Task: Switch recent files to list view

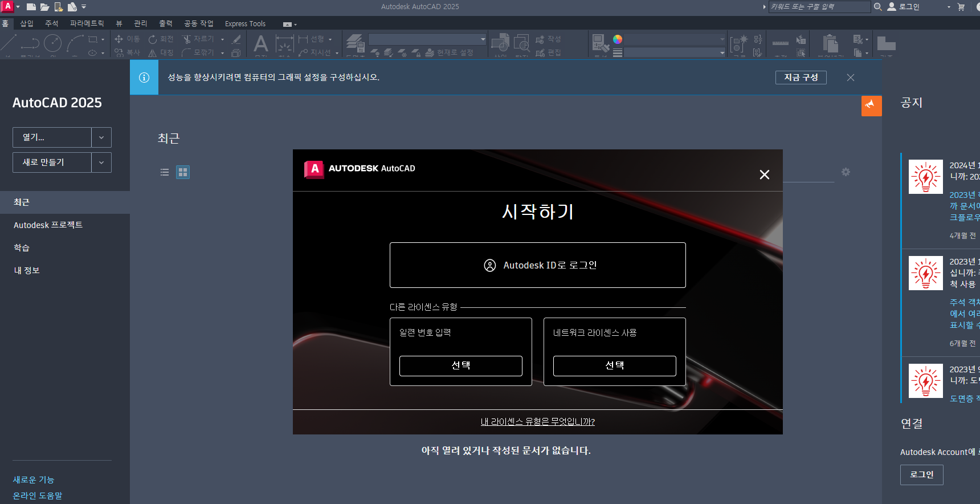Action: click(165, 172)
